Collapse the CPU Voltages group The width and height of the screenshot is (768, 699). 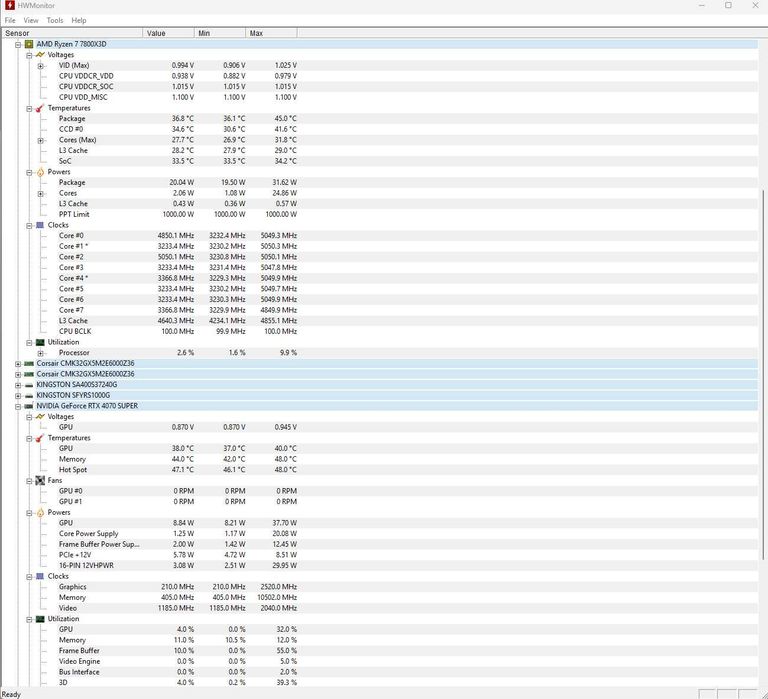[x=29, y=55]
